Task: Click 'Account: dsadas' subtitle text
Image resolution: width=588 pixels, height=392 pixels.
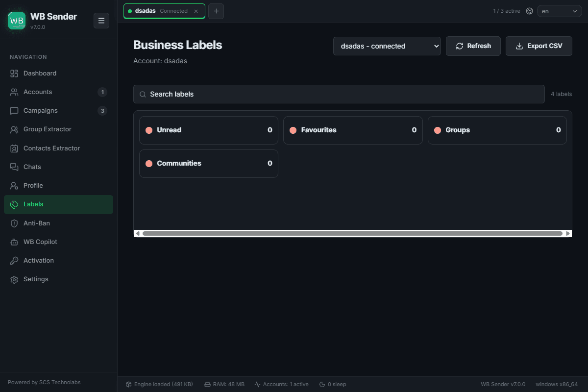Action: click(x=160, y=61)
